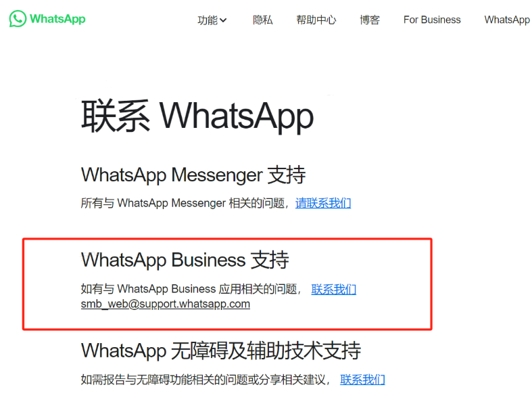
Task: Click the 联系 WhatsApp page heading
Action: pyautogui.click(x=197, y=116)
